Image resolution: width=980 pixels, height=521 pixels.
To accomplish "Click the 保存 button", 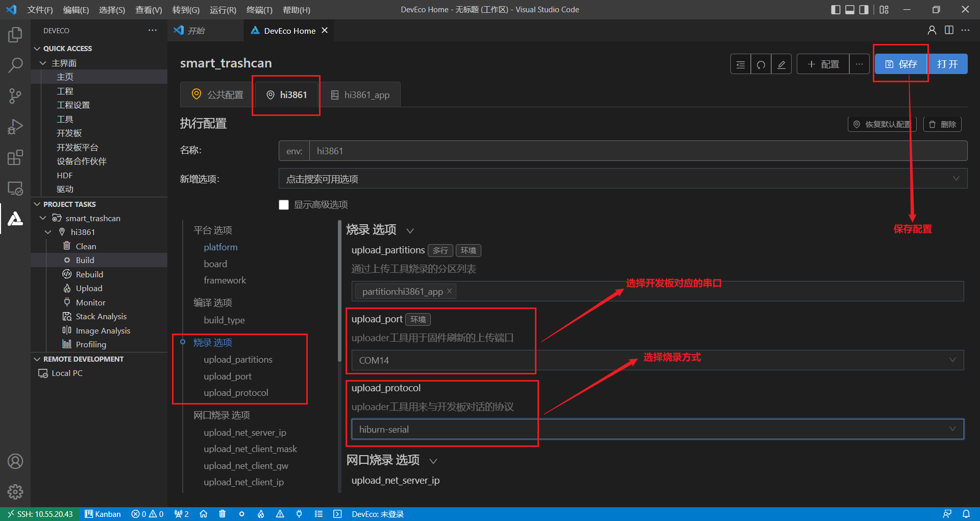I will [901, 64].
